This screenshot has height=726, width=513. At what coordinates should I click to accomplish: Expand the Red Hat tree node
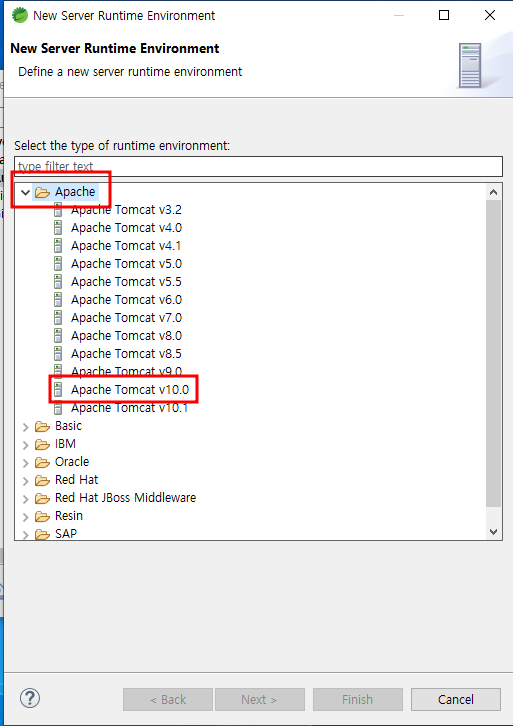(x=26, y=481)
